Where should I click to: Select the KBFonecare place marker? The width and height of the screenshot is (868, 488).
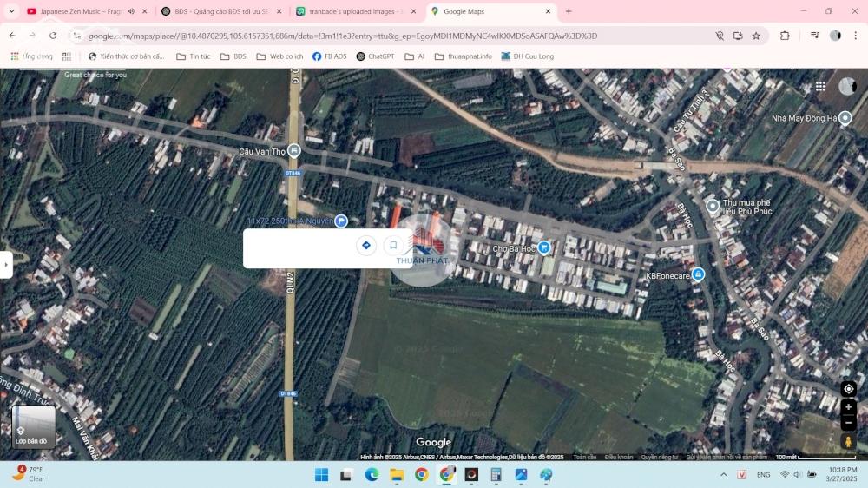(699, 274)
